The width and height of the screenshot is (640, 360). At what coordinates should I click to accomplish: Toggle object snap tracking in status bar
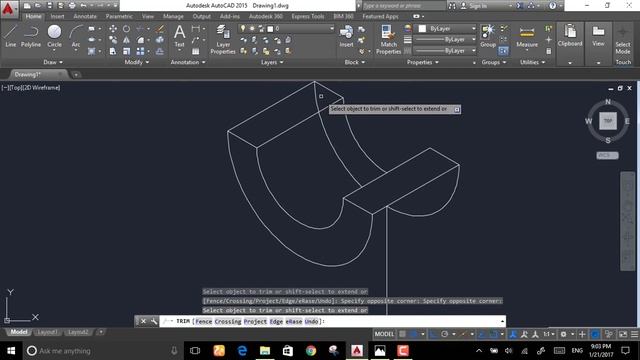click(x=482, y=334)
